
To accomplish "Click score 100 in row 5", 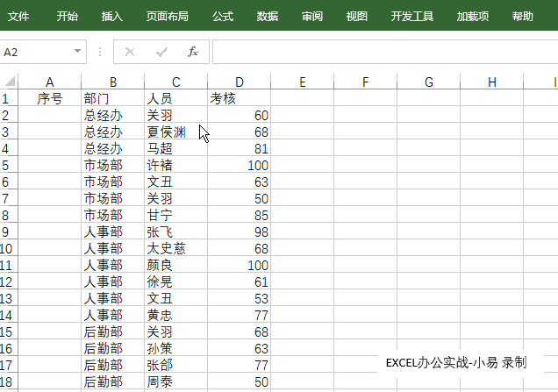I will coord(240,165).
